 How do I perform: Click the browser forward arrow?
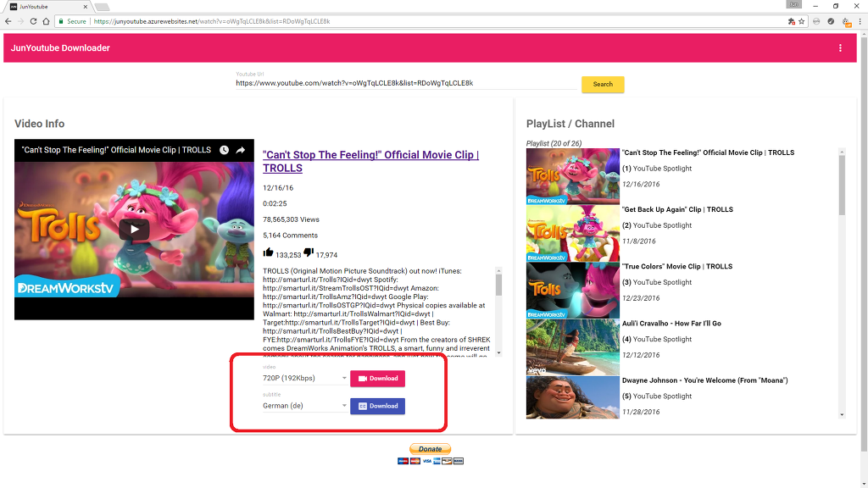pyautogui.click(x=20, y=21)
